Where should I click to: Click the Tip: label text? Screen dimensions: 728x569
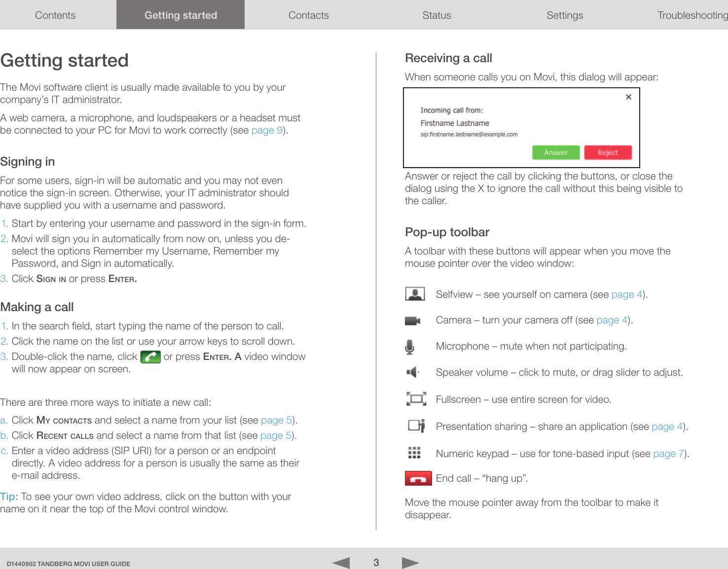[9, 497]
